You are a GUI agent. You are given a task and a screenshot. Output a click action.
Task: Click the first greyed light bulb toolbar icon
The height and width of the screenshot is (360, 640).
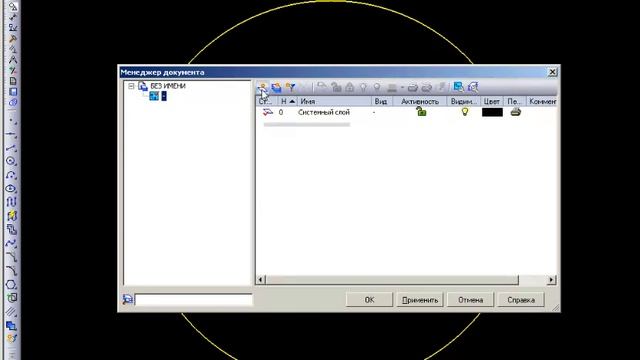[363, 87]
